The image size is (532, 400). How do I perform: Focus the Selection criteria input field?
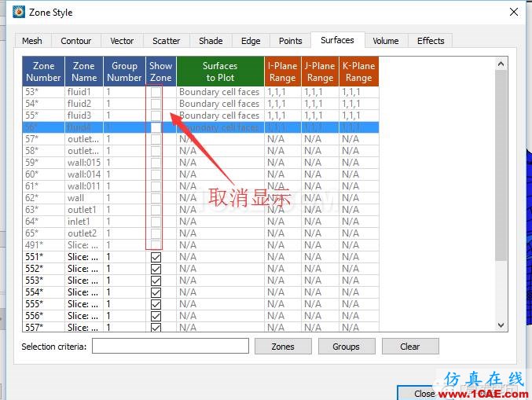tap(171, 346)
